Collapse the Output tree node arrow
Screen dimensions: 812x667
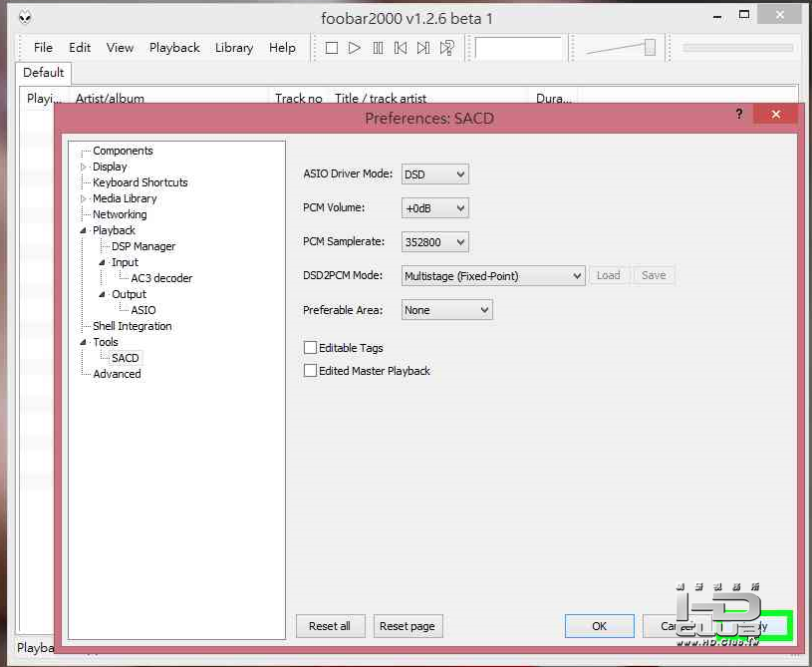102,294
